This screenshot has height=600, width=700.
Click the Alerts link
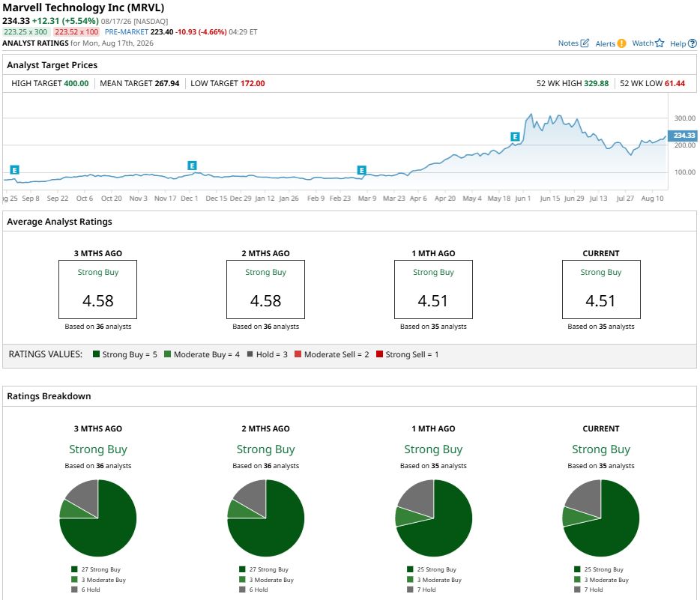click(605, 43)
